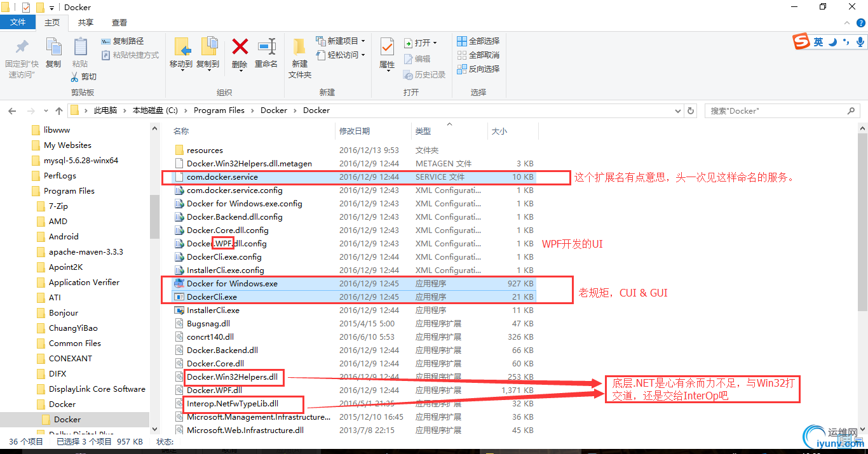Open the File (文件) tab
Screen dimensions: 868x454
[x=18, y=22]
